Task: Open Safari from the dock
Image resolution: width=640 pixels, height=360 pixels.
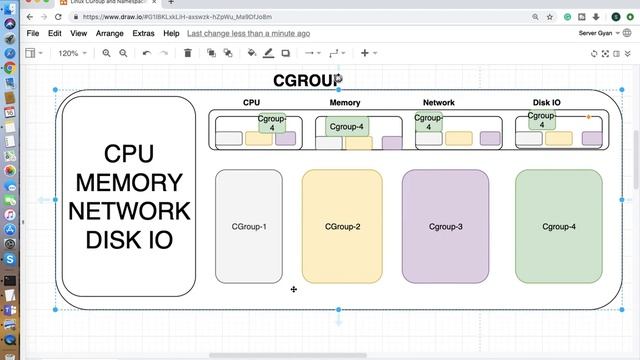Action: (10, 53)
